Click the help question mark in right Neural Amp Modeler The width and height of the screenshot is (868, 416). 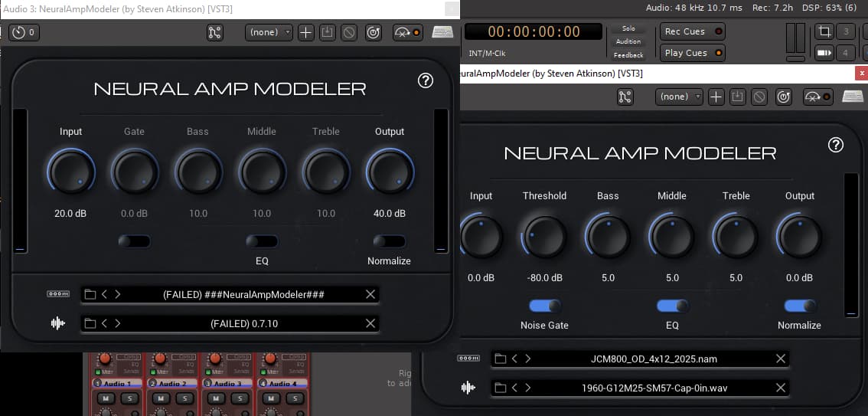click(x=835, y=145)
